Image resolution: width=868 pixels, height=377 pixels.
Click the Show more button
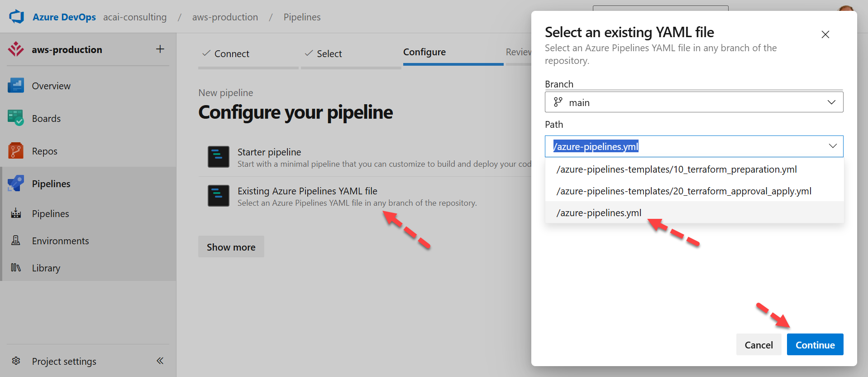click(231, 247)
